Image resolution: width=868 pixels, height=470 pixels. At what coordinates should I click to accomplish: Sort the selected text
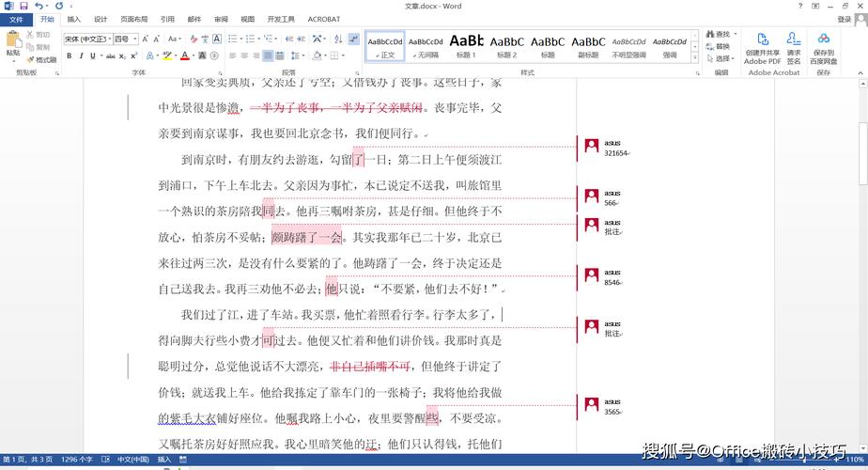point(337,39)
